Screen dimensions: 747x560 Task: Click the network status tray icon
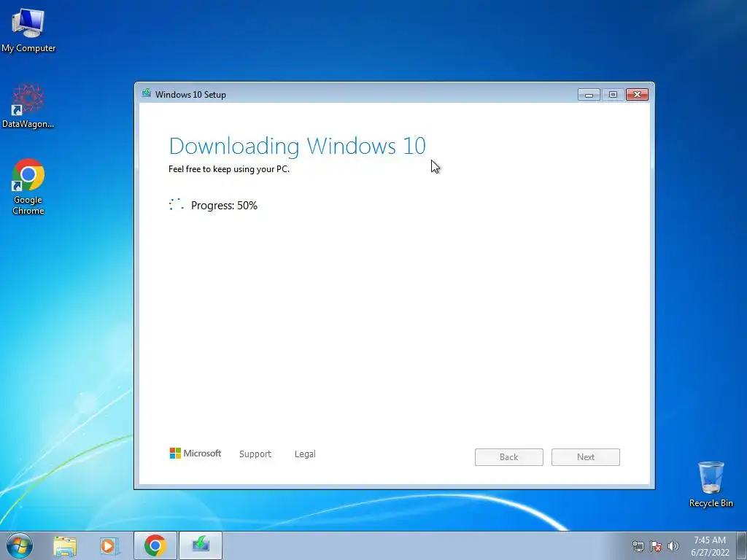click(638, 546)
